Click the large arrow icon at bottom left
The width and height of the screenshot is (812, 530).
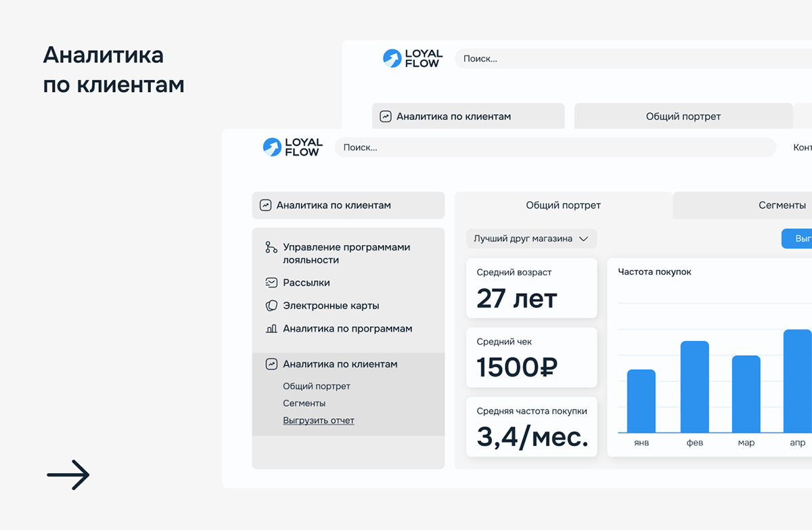68,475
